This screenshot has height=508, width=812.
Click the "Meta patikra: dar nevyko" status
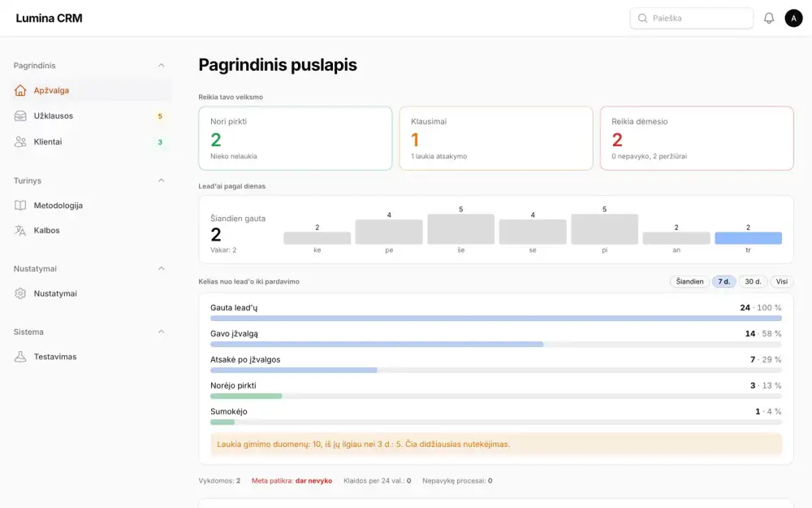pos(292,480)
